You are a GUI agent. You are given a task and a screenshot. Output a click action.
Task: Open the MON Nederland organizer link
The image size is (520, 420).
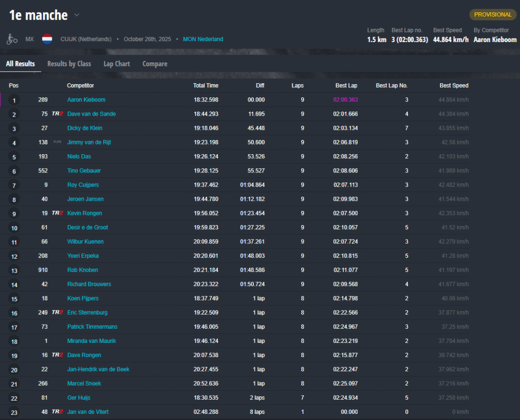203,39
